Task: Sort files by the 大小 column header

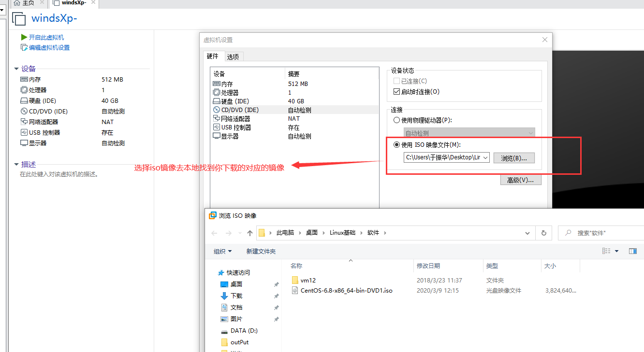Action: coord(560,266)
